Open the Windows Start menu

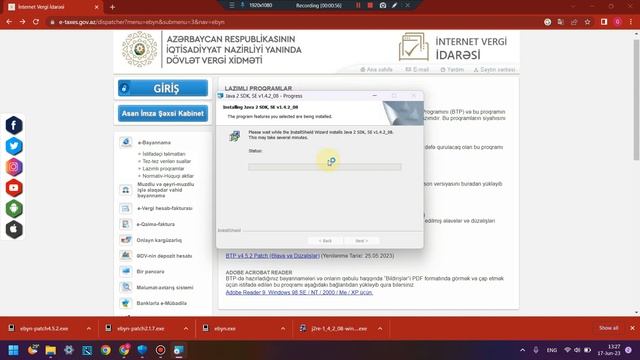click(13, 350)
